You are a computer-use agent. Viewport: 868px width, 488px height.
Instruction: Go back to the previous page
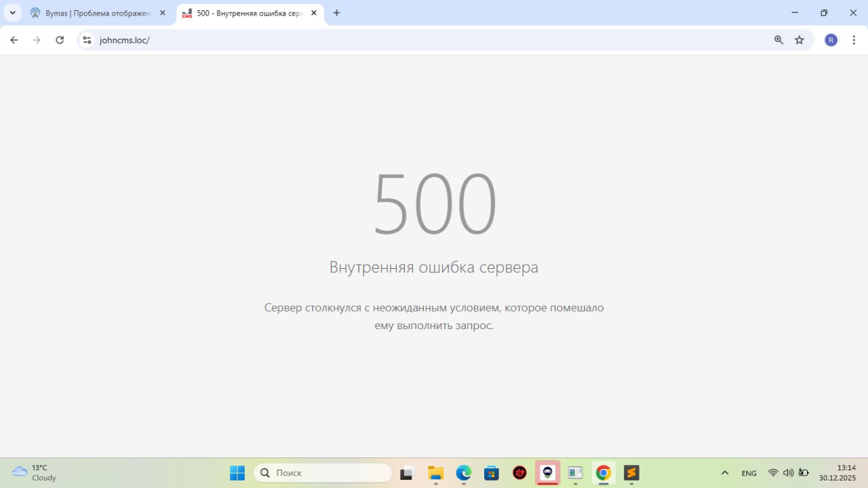click(x=14, y=40)
